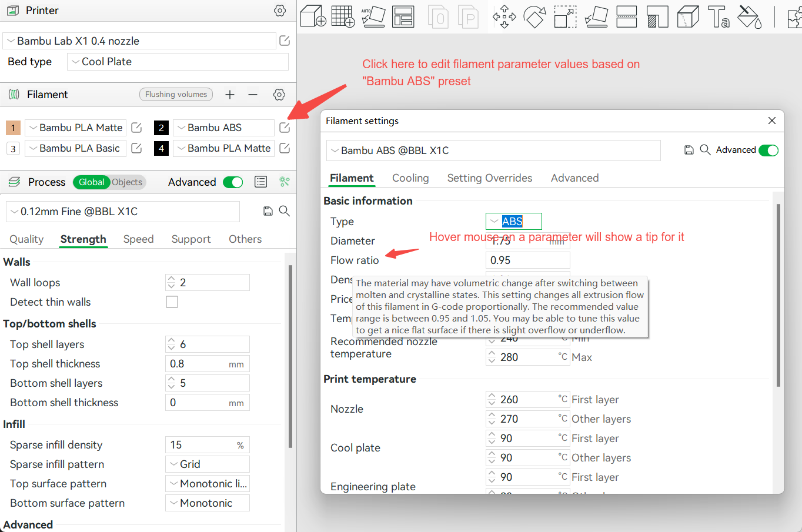Open Top surface pattern dropdown

208,484
